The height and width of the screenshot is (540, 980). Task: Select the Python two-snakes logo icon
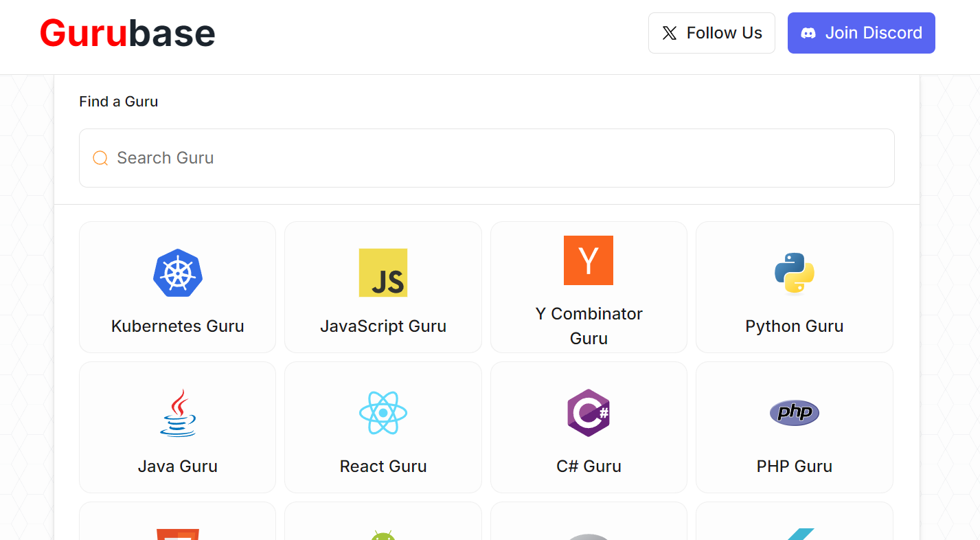[x=794, y=273]
